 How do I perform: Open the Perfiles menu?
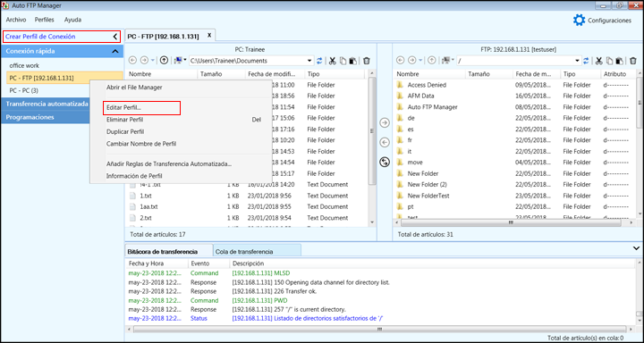point(45,20)
